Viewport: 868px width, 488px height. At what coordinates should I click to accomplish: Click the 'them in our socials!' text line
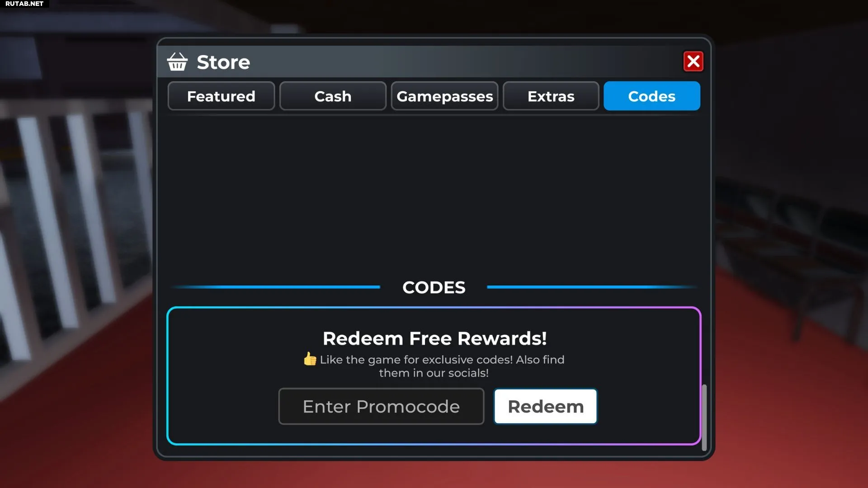pos(434,373)
